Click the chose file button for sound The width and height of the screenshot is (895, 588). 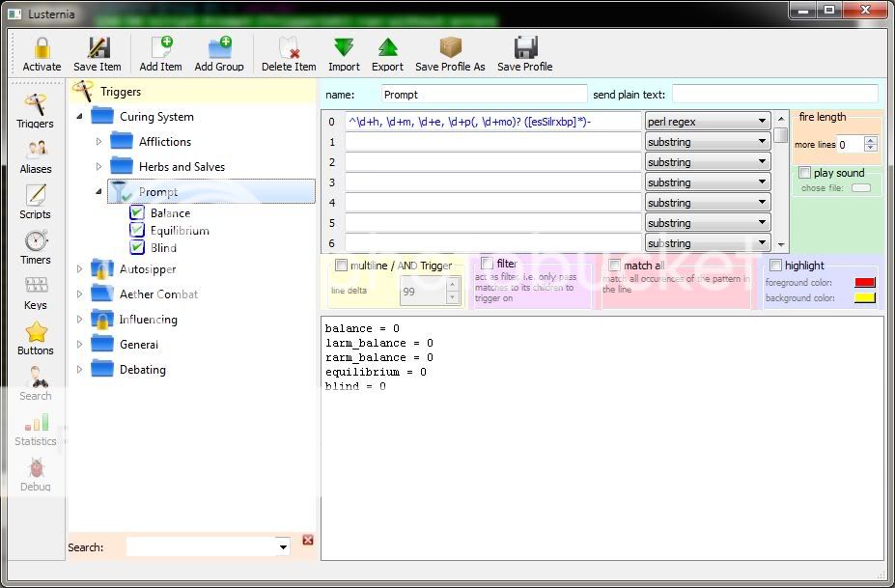pyautogui.click(x=861, y=188)
